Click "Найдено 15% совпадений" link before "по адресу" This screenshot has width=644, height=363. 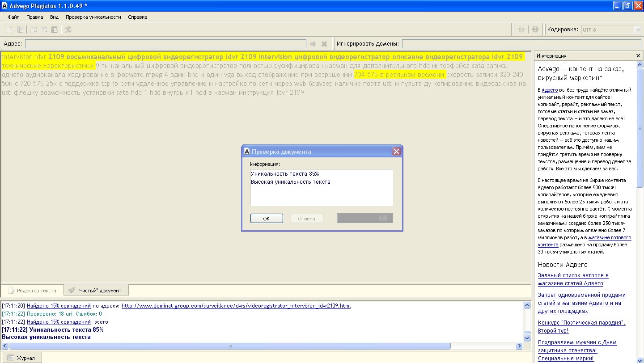[59, 306]
